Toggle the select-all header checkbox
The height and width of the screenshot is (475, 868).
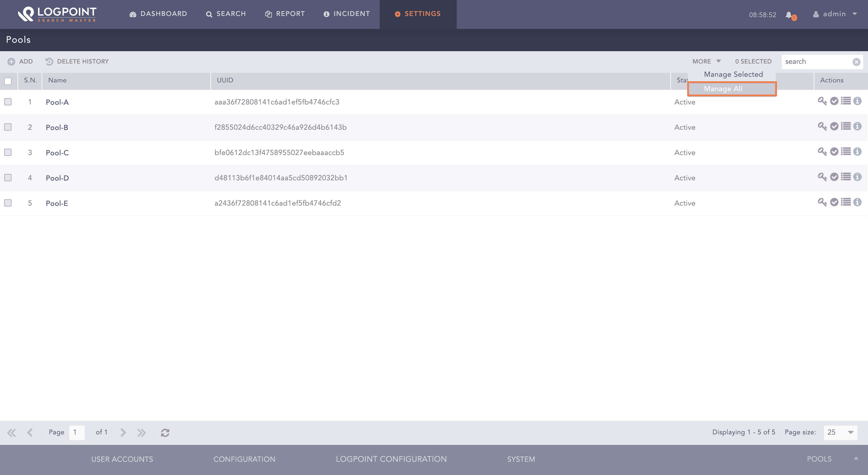coord(8,81)
